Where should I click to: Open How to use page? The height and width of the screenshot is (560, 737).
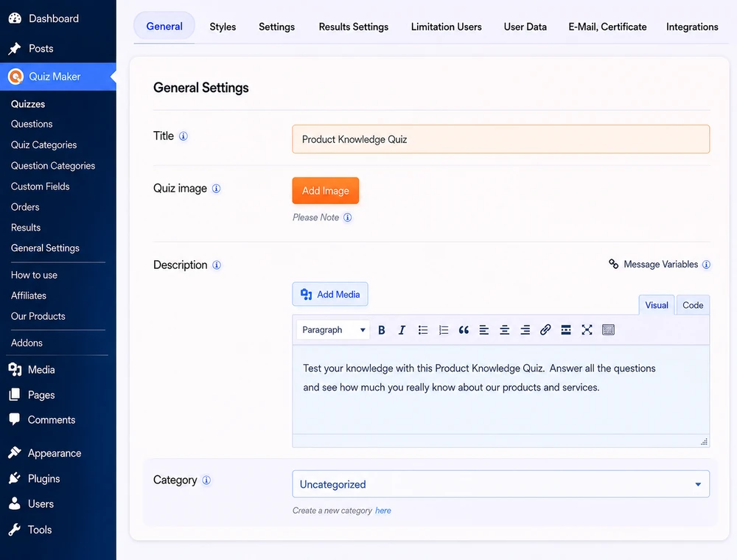[x=35, y=276]
